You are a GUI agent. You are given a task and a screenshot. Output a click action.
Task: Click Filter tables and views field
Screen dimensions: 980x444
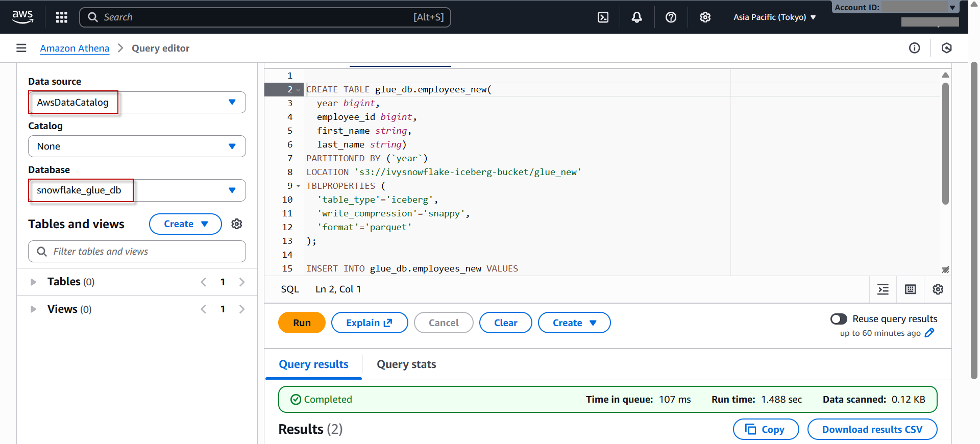point(137,252)
